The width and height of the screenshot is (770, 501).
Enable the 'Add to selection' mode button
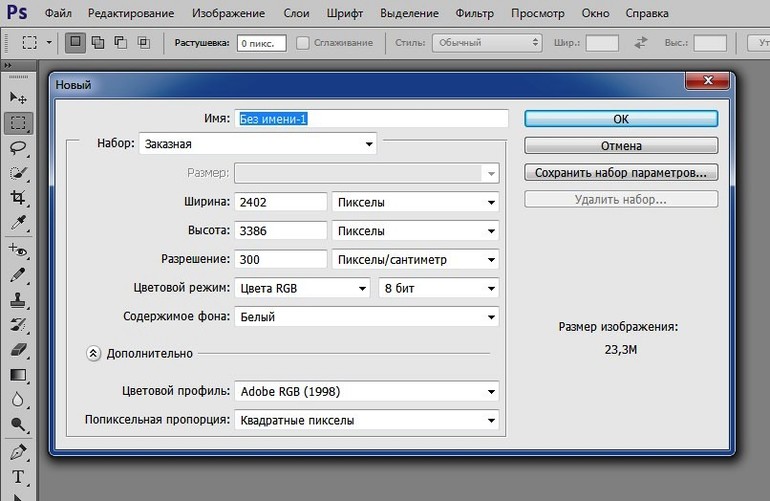click(x=99, y=43)
